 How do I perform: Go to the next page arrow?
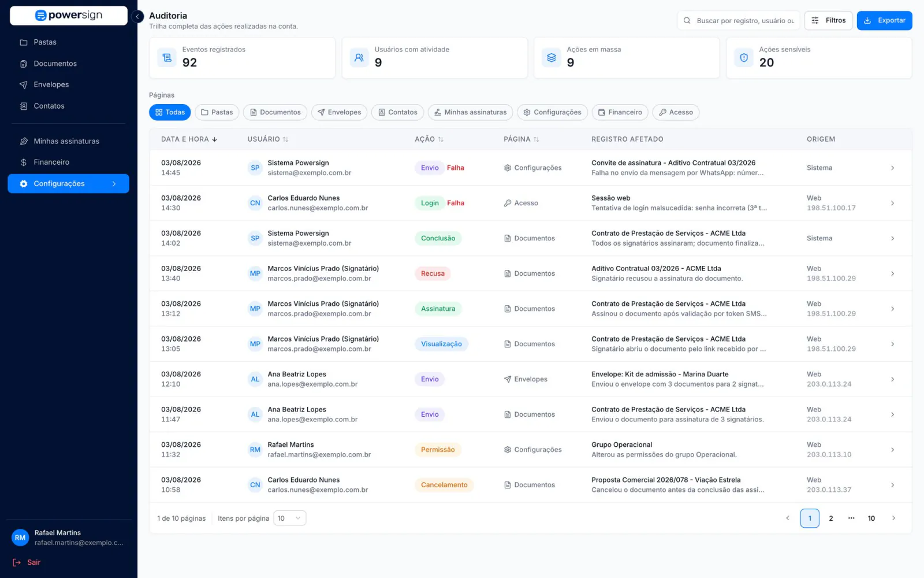pyautogui.click(x=893, y=518)
